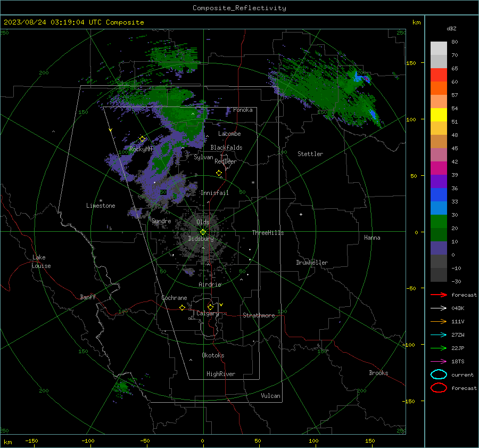
Task: Select the magenta 42 dBZ color swatch
Action: (x=439, y=168)
